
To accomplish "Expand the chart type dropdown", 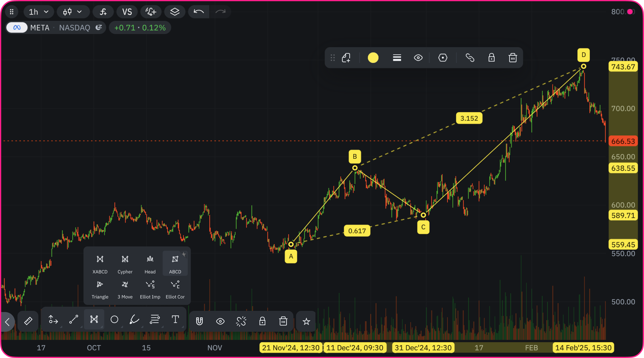I will tap(73, 12).
